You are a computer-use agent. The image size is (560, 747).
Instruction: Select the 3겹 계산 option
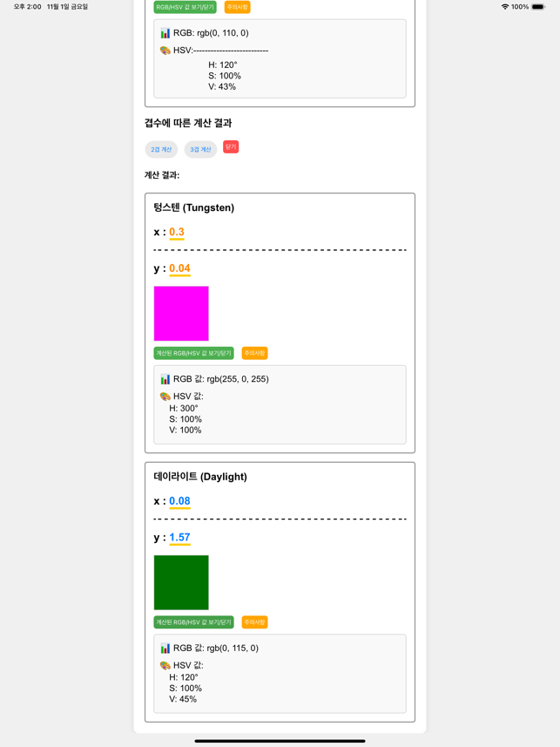pyautogui.click(x=200, y=150)
